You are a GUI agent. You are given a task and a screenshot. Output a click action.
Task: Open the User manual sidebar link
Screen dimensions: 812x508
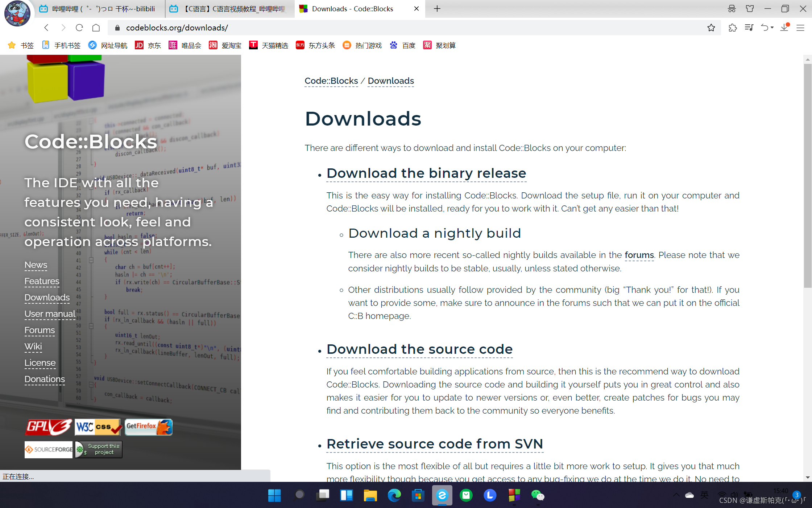click(x=50, y=314)
